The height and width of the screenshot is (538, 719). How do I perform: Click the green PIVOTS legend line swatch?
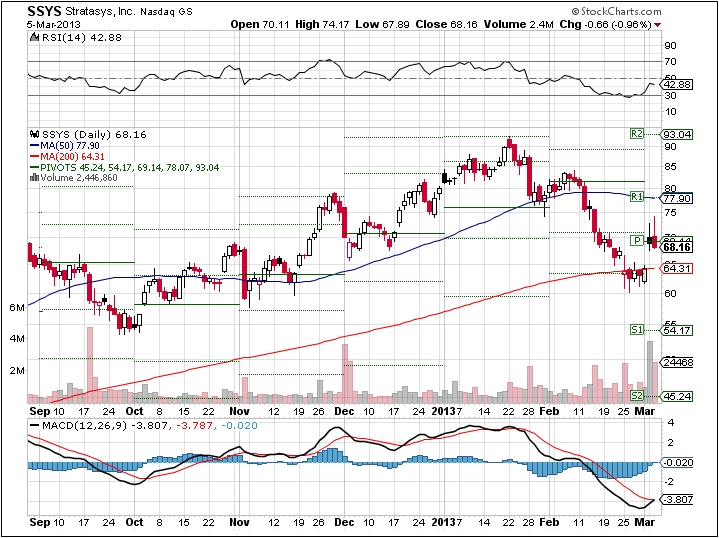click(x=34, y=167)
